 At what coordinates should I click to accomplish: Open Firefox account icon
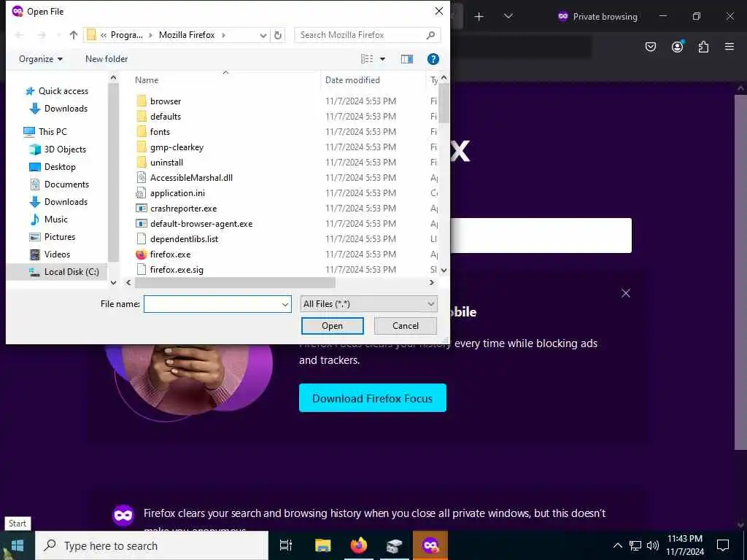[678, 47]
